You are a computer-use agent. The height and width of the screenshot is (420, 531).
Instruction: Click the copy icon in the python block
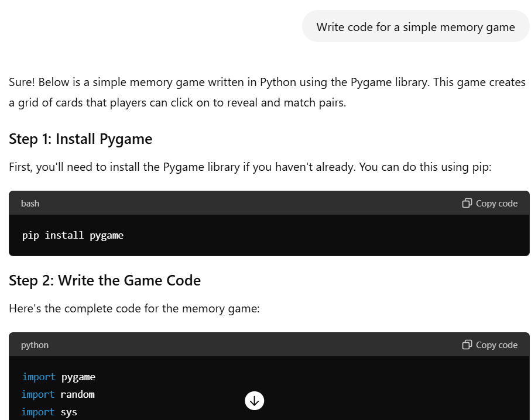pyautogui.click(x=467, y=345)
